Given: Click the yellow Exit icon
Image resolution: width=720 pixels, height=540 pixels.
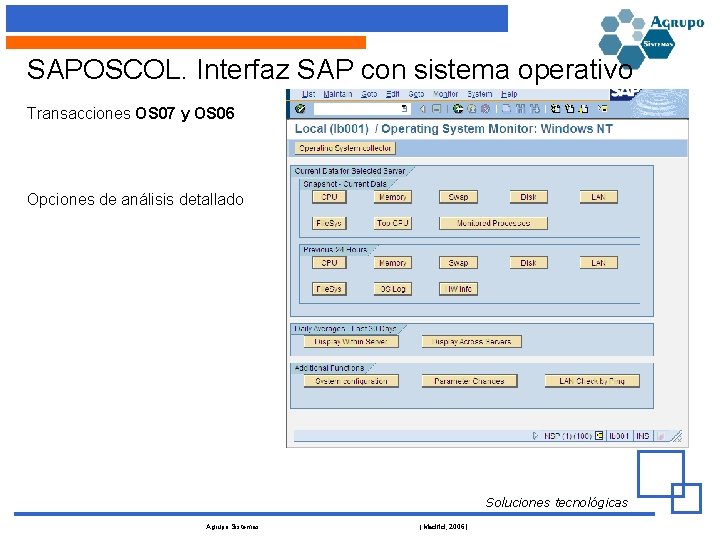Looking at the screenshot, I should [472, 109].
